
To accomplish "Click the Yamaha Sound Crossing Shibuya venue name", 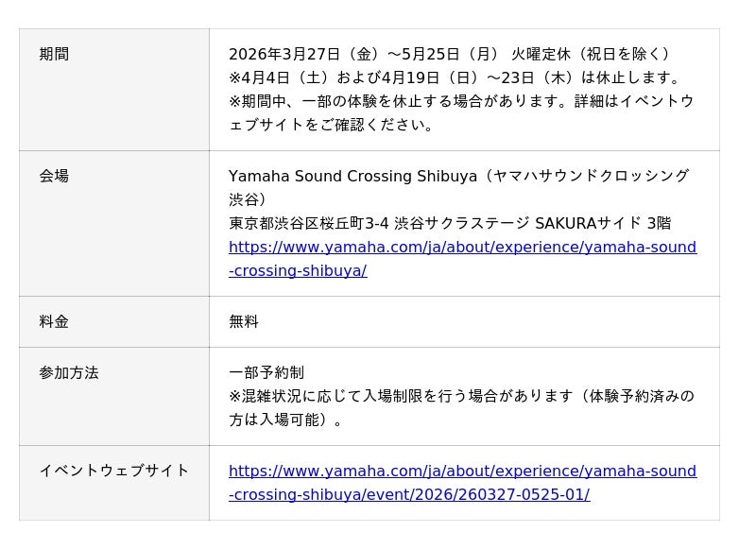I will pos(352,177).
